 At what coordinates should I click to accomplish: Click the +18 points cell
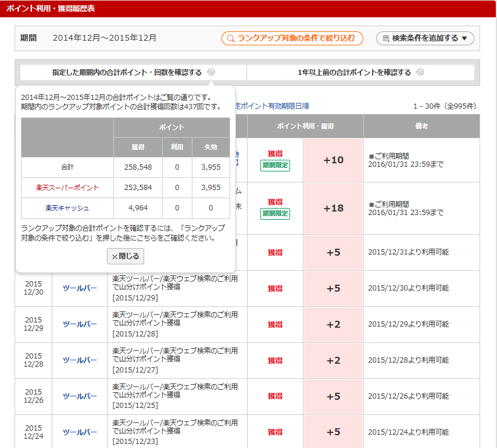click(x=334, y=208)
